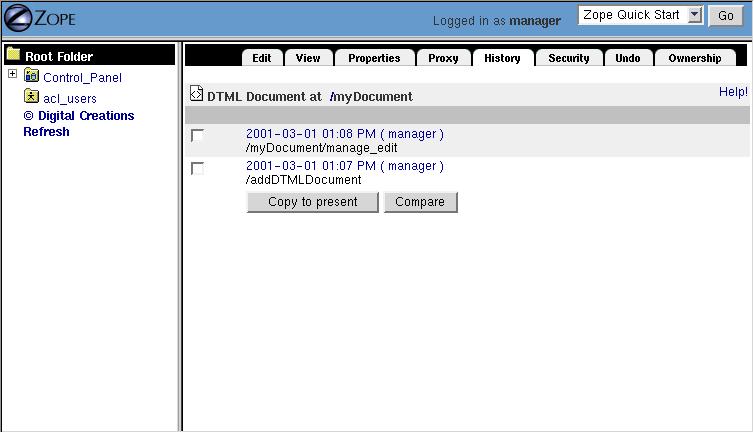Expand the Control_Panel tree node
This screenshot has width=754, height=432.
point(12,75)
